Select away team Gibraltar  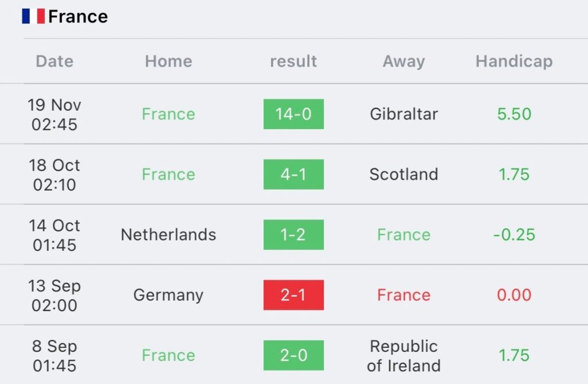click(x=404, y=114)
